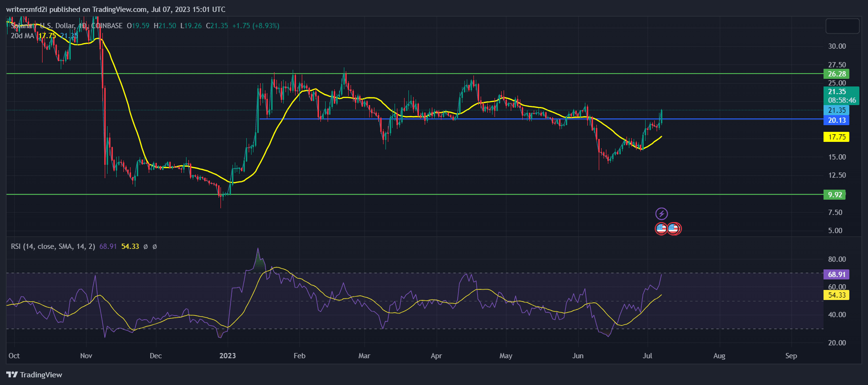
Task: Click the purple lightning bolt event icon
Action: pos(661,214)
